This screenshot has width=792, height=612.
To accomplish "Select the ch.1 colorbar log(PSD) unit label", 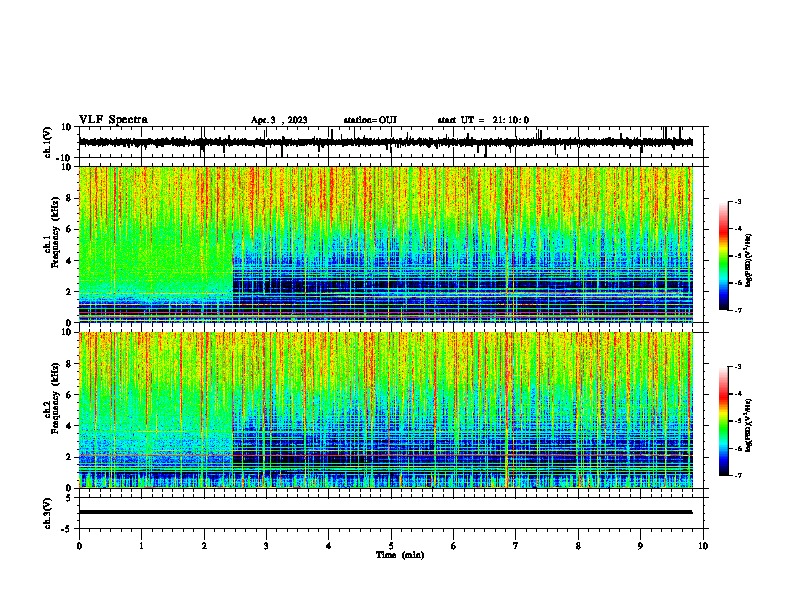I will click(x=749, y=260).
